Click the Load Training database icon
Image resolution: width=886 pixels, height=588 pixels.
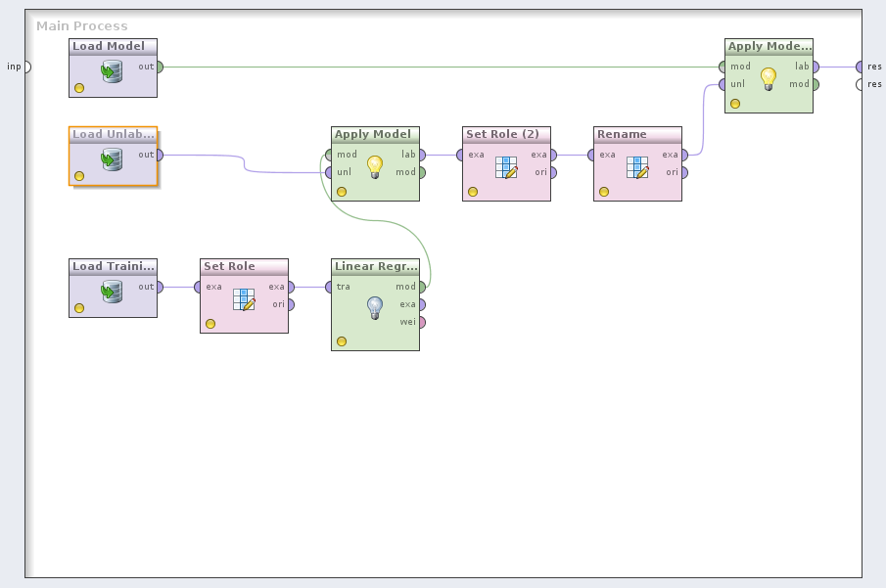pos(112,292)
